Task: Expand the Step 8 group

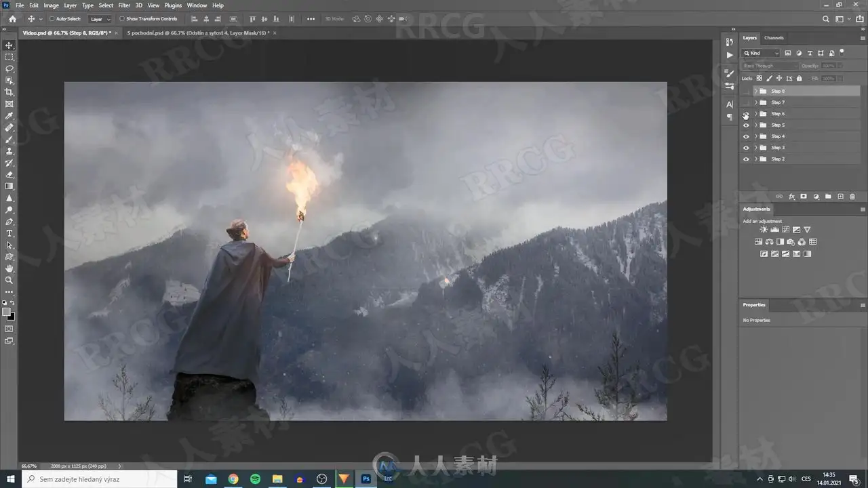Action: (x=755, y=91)
